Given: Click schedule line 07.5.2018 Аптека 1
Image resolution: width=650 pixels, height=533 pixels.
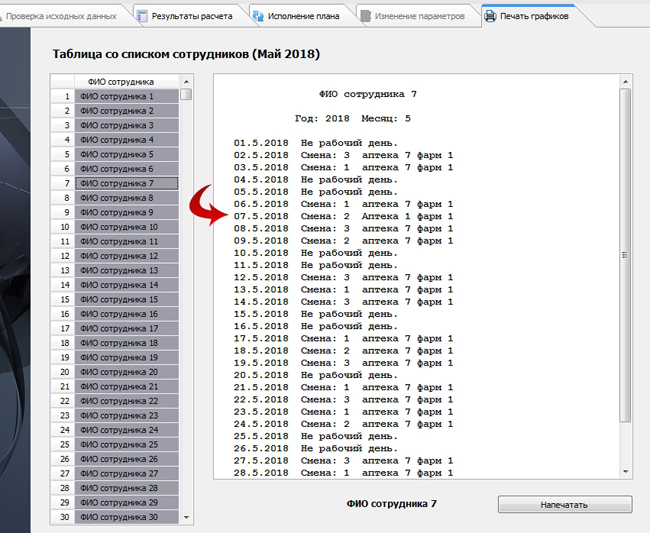Looking at the screenshot, I should pyautogui.click(x=343, y=216).
